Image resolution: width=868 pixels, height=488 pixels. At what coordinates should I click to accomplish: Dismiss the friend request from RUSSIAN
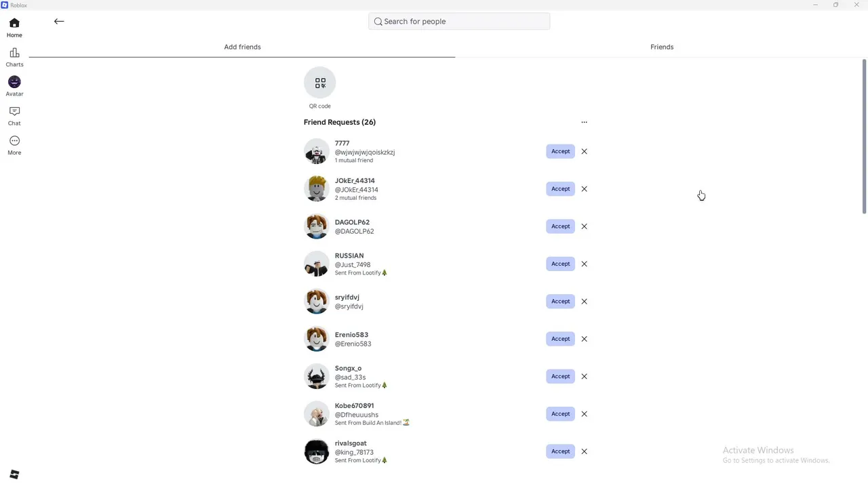(584, 264)
